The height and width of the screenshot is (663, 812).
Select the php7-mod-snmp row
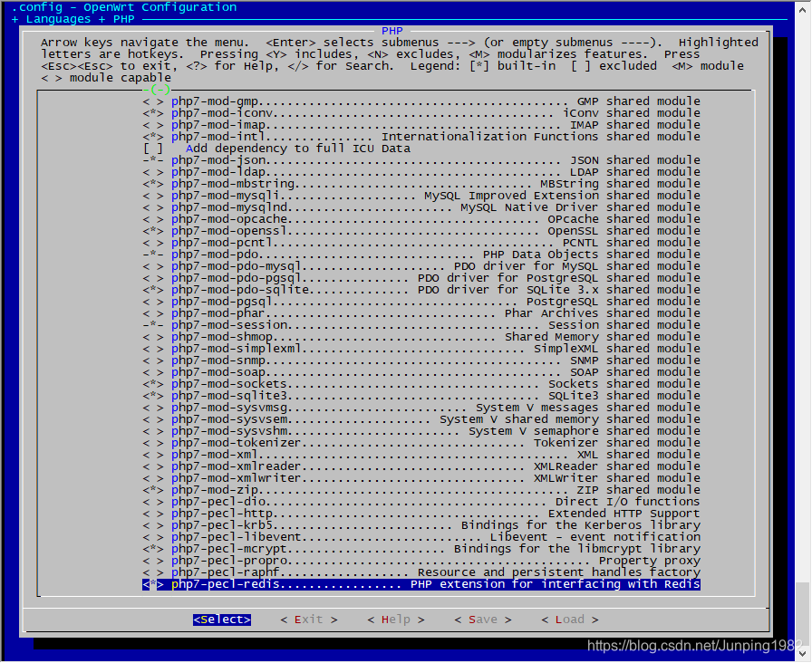[421, 360]
